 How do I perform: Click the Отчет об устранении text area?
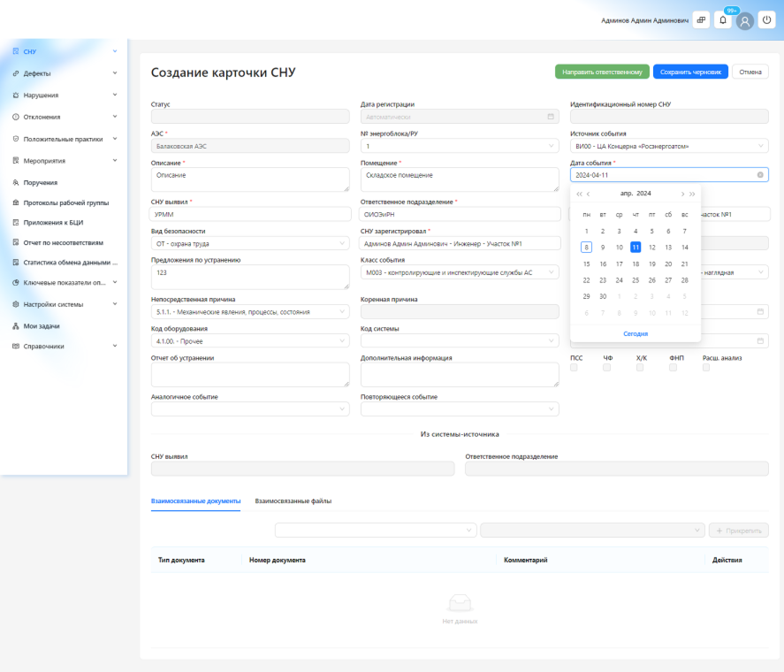250,375
